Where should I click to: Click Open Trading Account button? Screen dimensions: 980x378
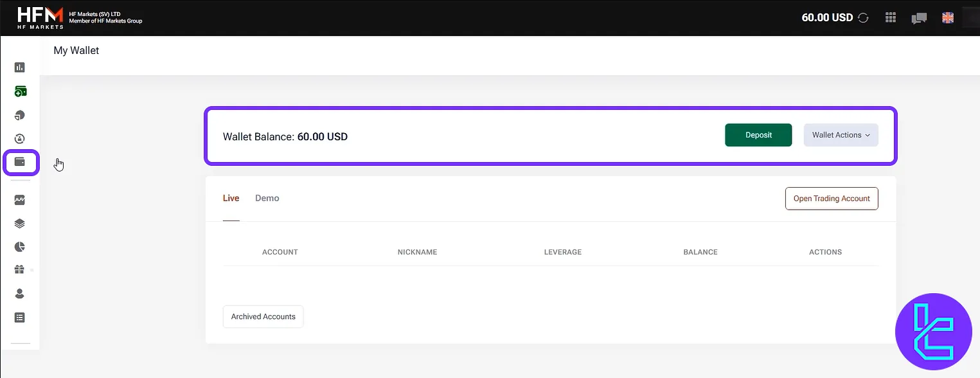(832, 199)
